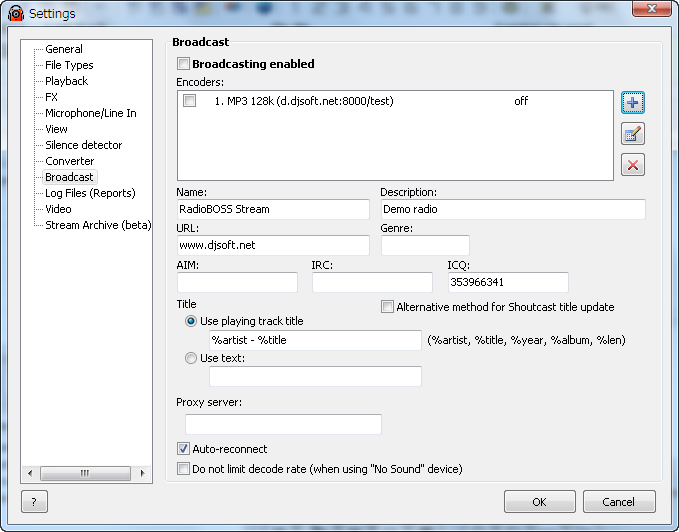679x532 pixels.
Task: Click the tree's horizontal scrollbar right arrow
Action: coord(145,473)
